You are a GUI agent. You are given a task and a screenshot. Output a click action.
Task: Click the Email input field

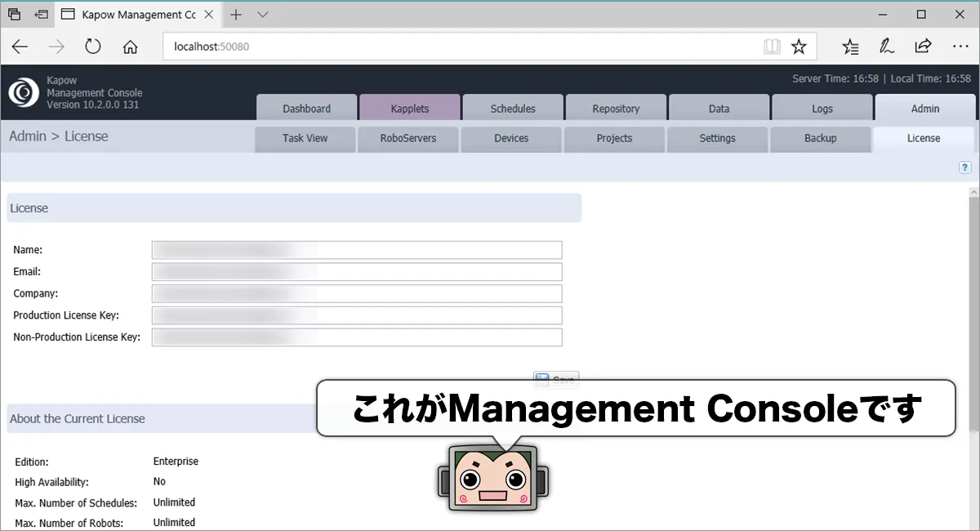[357, 272]
